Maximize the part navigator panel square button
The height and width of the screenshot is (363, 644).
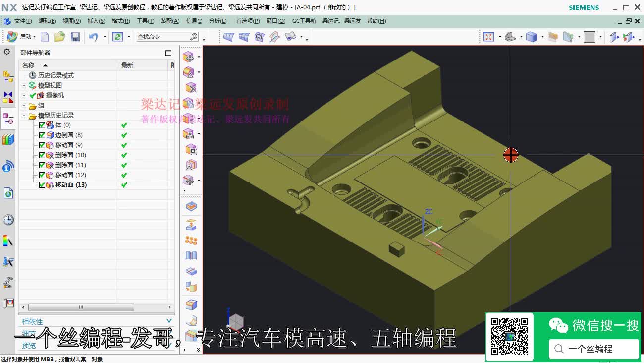click(168, 53)
